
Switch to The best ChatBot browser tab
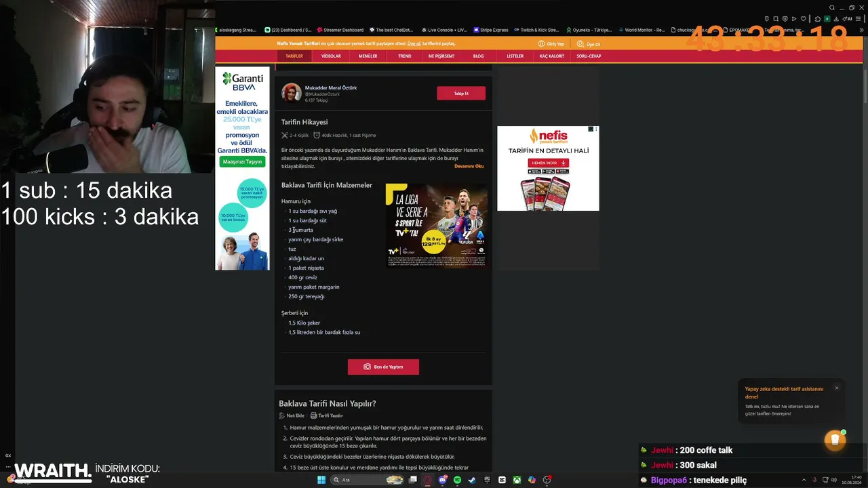[x=391, y=30]
